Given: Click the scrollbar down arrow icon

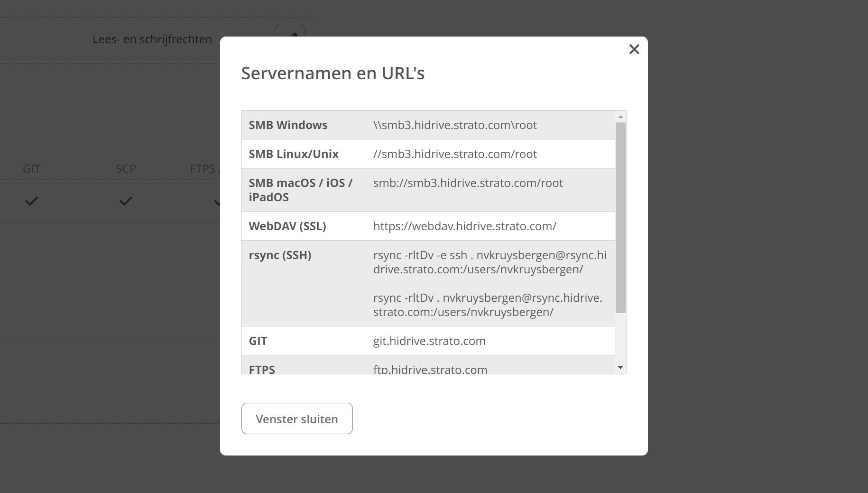Looking at the screenshot, I should click(x=620, y=367).
